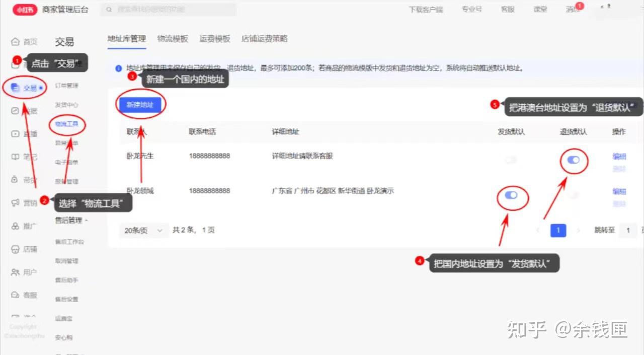Focus the 跳转至 page number field
Image resolution: width=644 pixels, height=355 pixels.
pos(628,230)
